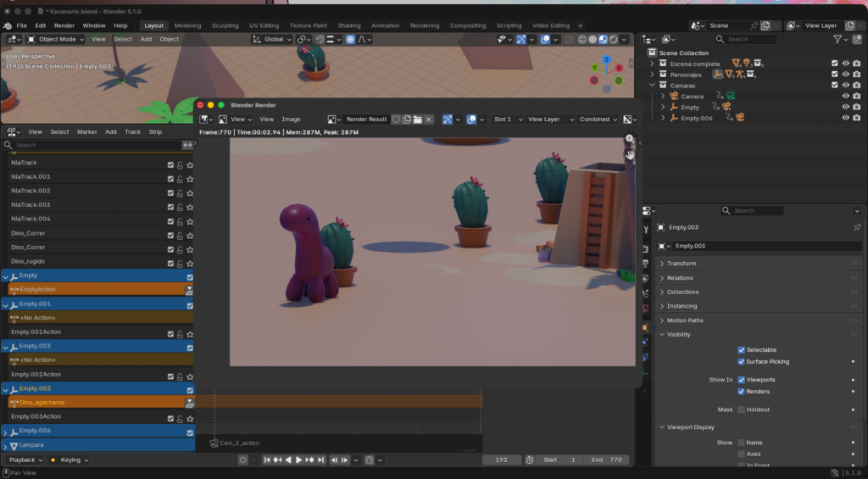868x479 pixels.
Task: Click the pin icon in Properties editor
Action: [x=856, y=227]
